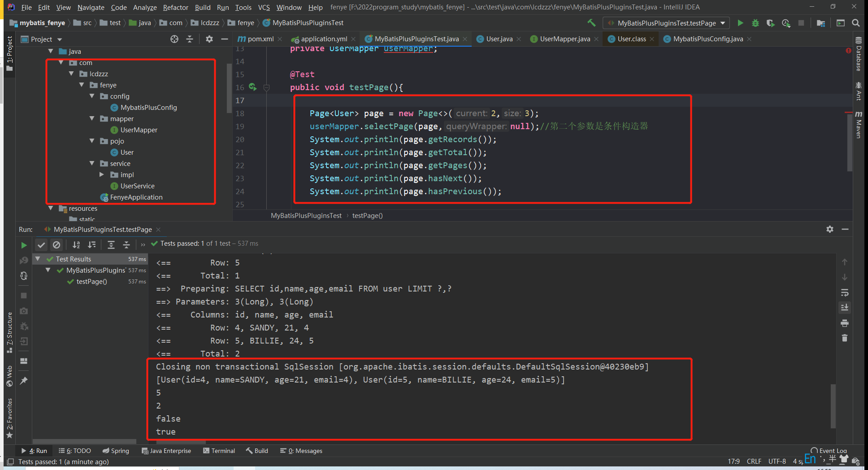868x470 pixels.
Task: Click the locate/scroll-from-source target icon in Project panel
Action: [174, 39]
